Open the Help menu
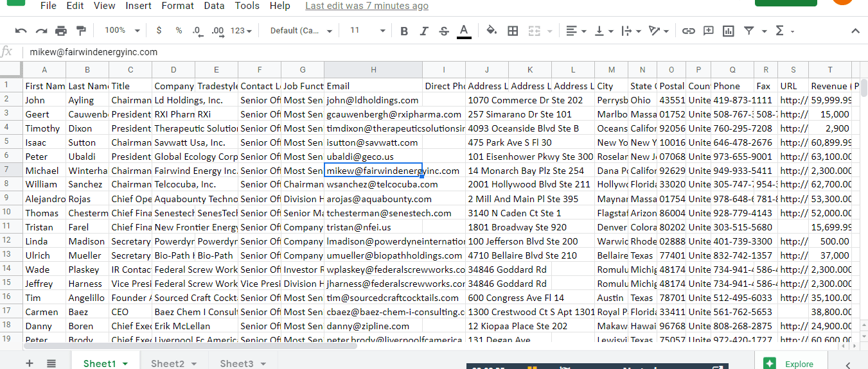 point(280,6)
